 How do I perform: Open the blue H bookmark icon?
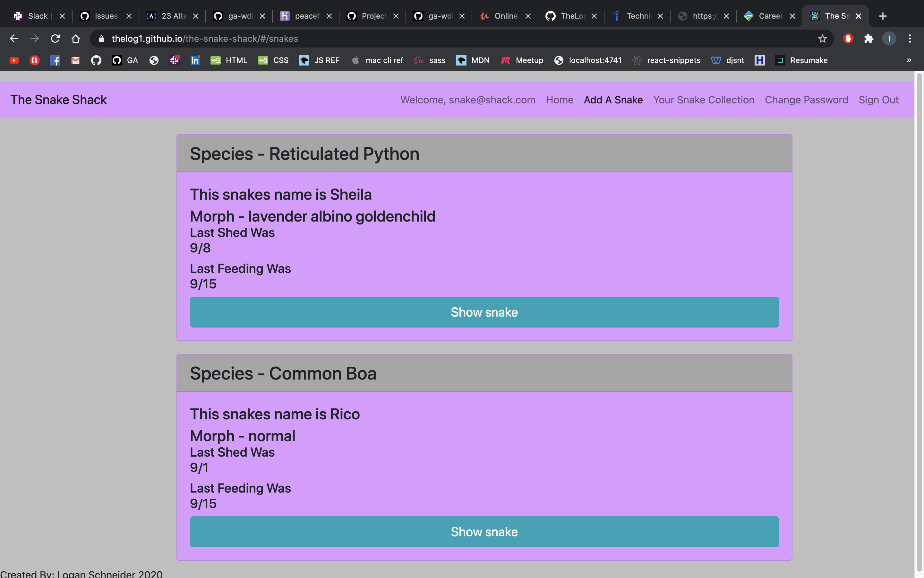(x=759, y=60)
